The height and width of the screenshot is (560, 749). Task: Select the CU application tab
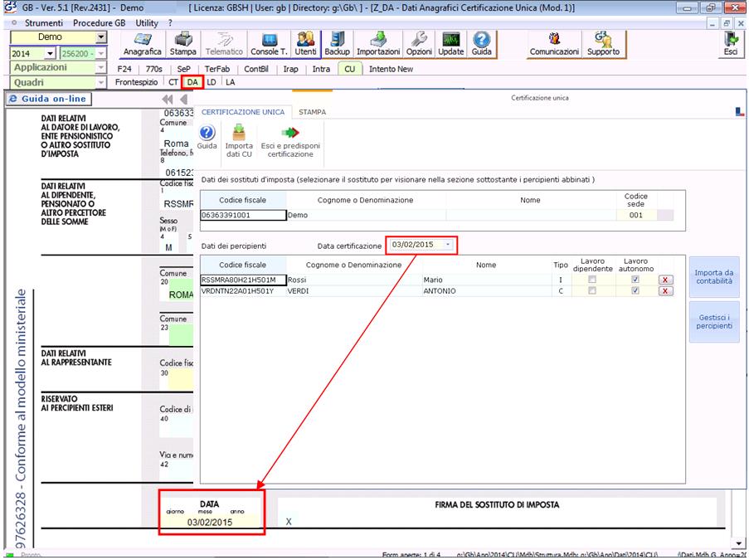(350, 69)
